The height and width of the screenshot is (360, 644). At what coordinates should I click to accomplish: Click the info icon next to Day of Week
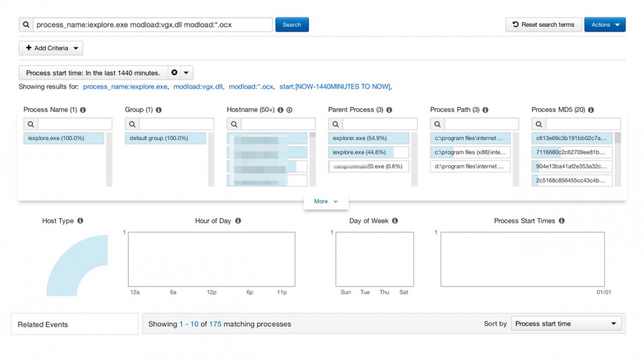click(395, 221)
